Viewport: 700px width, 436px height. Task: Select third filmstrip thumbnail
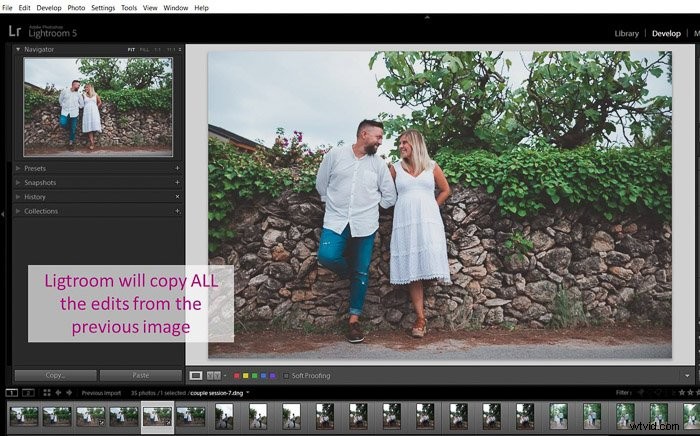click(x=91, y=416)
